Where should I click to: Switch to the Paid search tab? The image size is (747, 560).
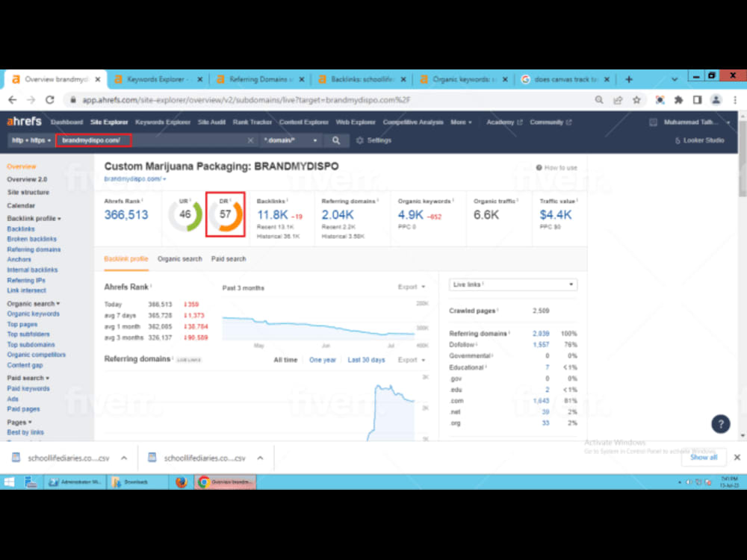[229, 259]
